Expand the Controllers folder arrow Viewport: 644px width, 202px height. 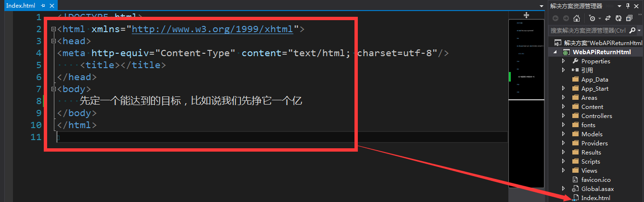[563, 116]
